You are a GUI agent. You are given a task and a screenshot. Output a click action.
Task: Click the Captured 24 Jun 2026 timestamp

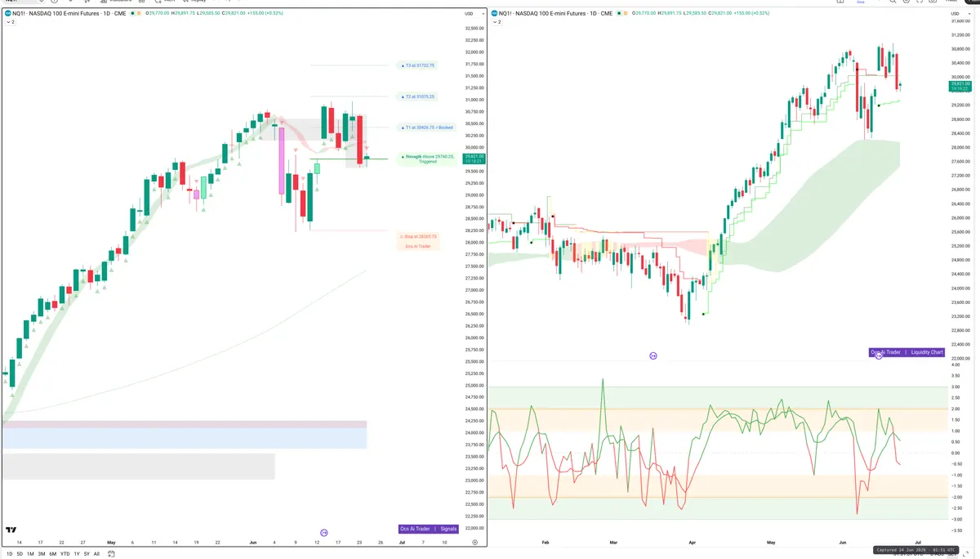click(915, 550)
